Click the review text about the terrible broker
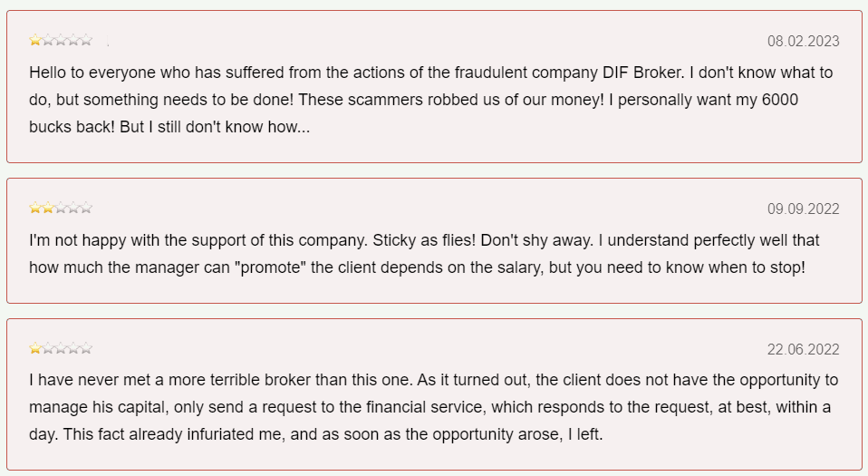Viewport: 868px width, 476px height. click(433, 406)
